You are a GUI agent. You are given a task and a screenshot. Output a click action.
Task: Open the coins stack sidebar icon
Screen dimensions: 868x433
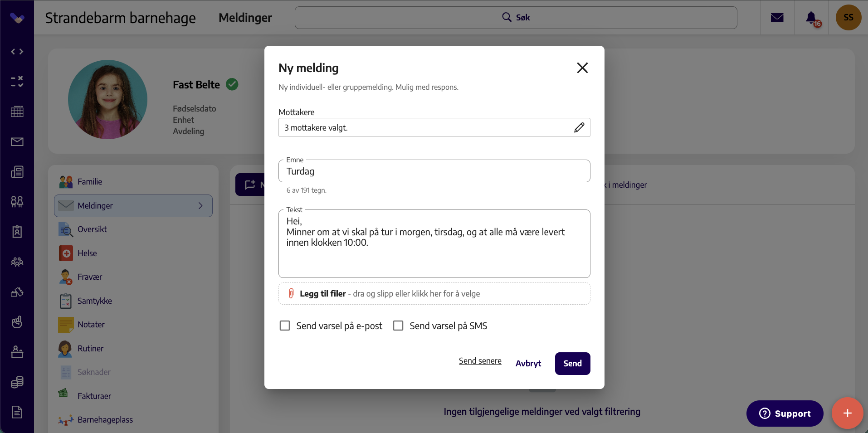pos(17,382)
